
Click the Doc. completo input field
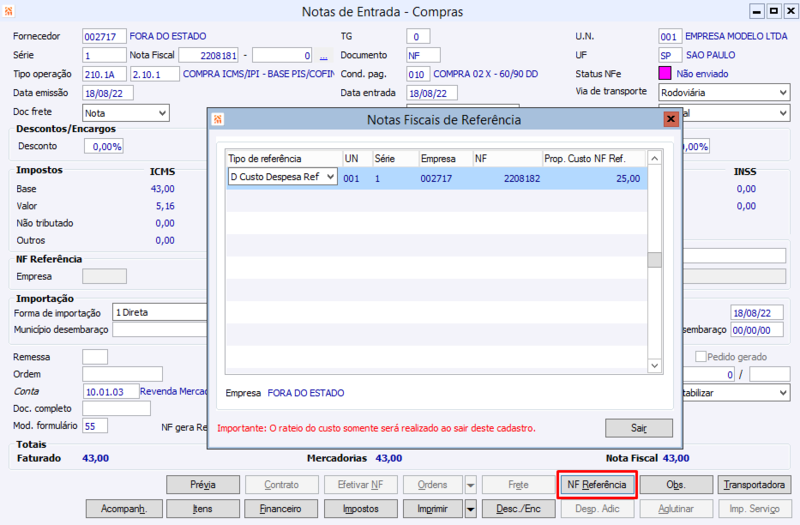(x=116, y=408)
